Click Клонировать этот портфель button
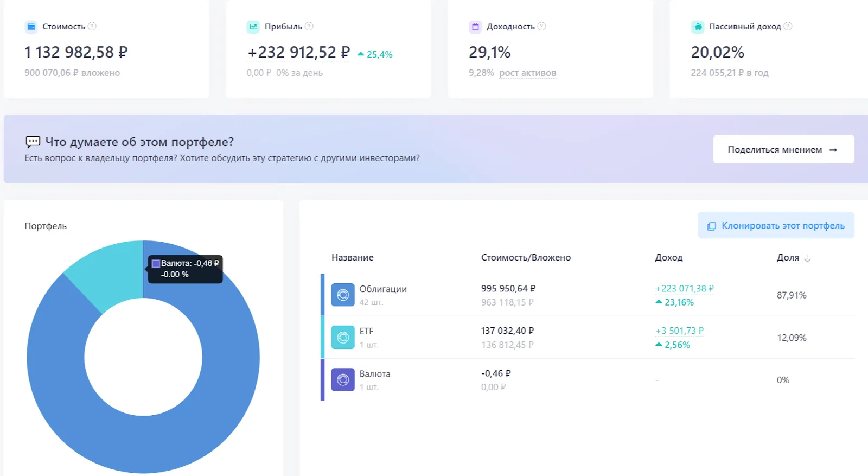868x476 pixels. pyautogui.click(x=776, y=225)
